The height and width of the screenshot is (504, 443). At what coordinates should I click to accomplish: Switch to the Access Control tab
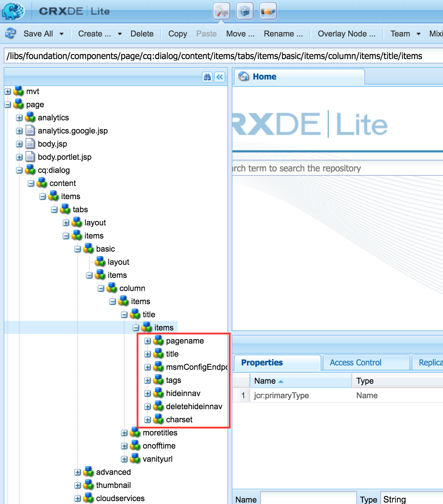point(366,363)
